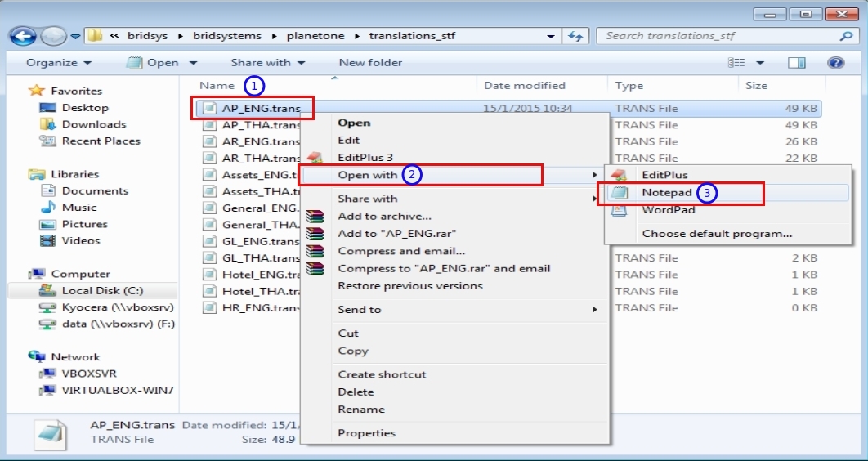Select Properties in the context menu
This screenshot has width=868, height=461.
click(x=366, y=433)
